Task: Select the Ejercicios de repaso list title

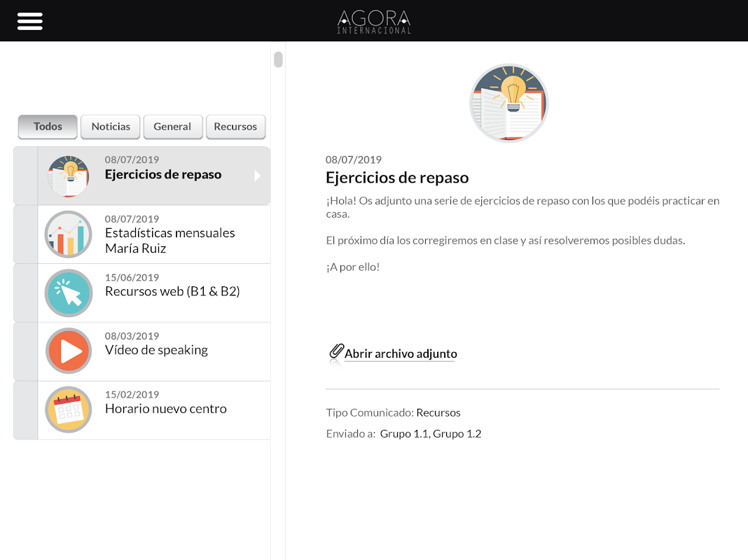Action: click(163, 174)
